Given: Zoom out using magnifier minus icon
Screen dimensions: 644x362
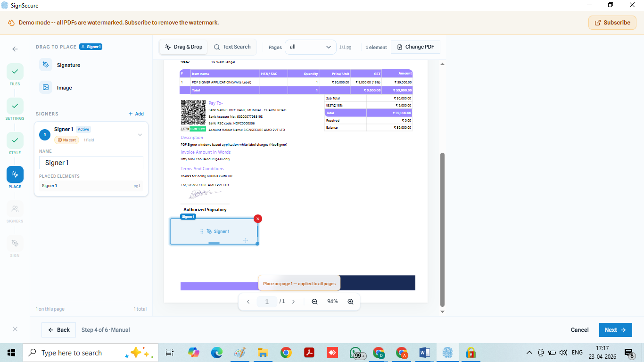Looking at the screenshot, I should pyautogui.click(x=314, y=302).
